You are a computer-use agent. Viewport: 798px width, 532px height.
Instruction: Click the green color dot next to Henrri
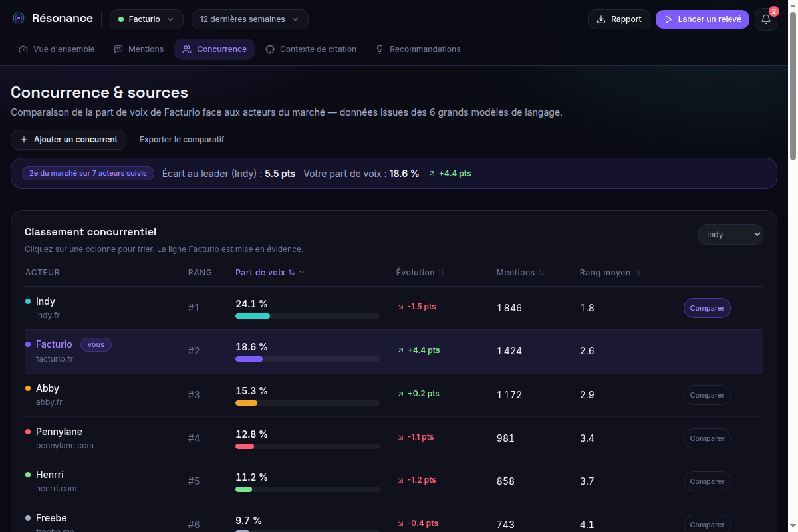[x=28, y=475]
